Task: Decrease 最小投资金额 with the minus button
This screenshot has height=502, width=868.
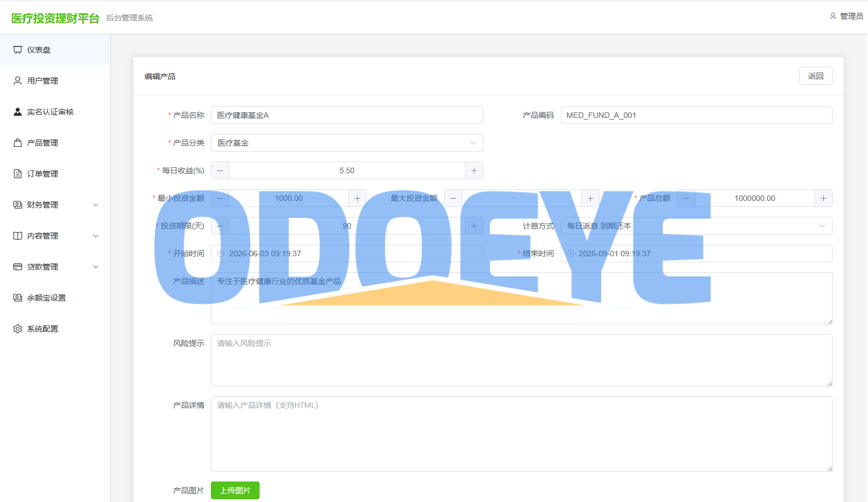Action: pyautogui.click(x=220, y=198)
